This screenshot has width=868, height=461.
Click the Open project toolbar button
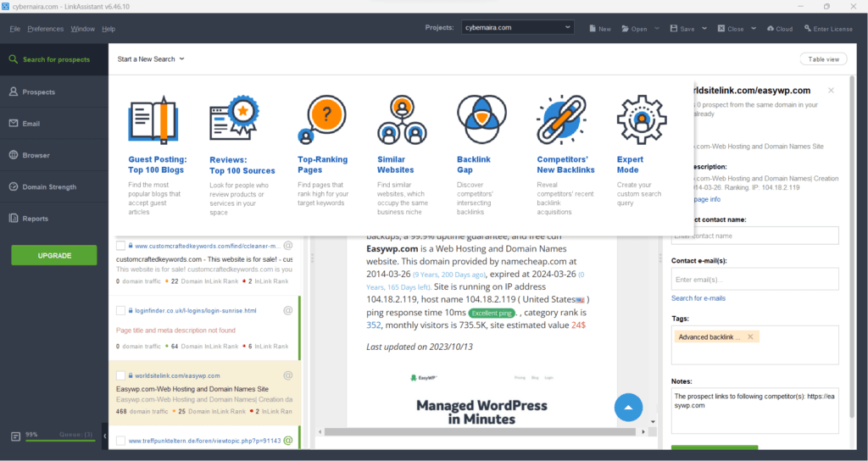[x=634, y=29]
